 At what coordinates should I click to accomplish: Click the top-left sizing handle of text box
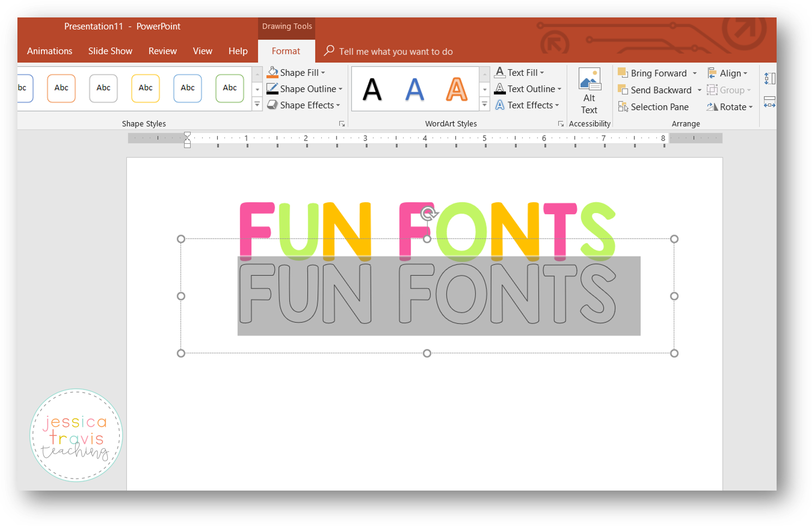(x=181, y=239)
